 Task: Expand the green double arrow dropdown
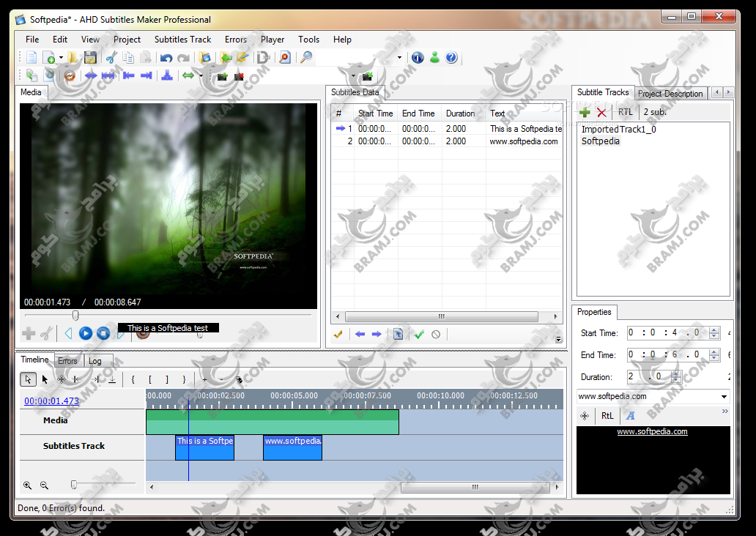tap(201, 75)
